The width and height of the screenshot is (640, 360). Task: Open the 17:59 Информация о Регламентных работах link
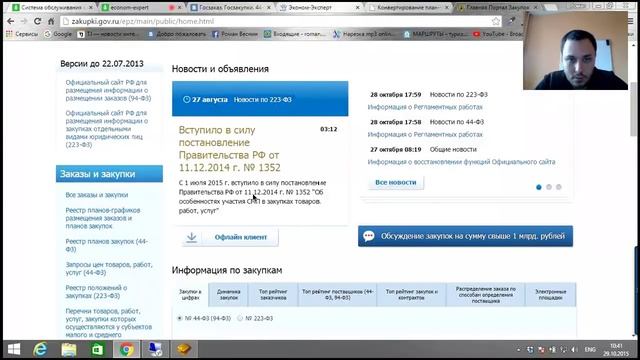coord(425,107)
